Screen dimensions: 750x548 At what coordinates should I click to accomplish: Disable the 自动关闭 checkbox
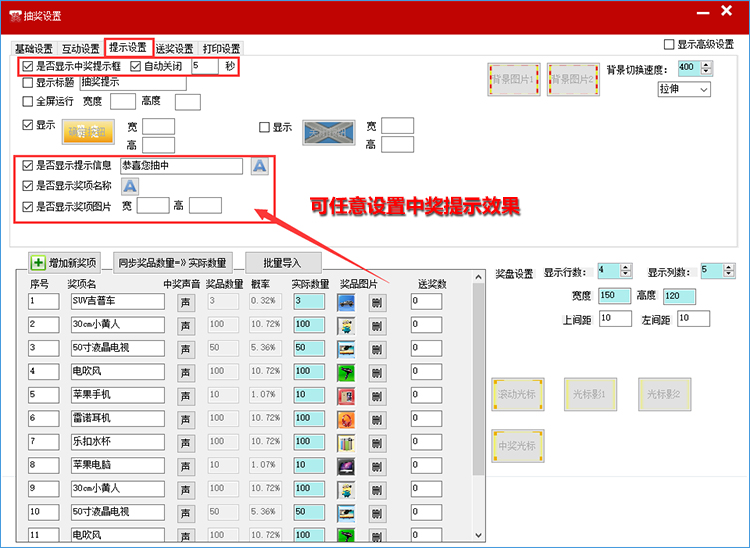pyautogui.click(x=137, y=66)
